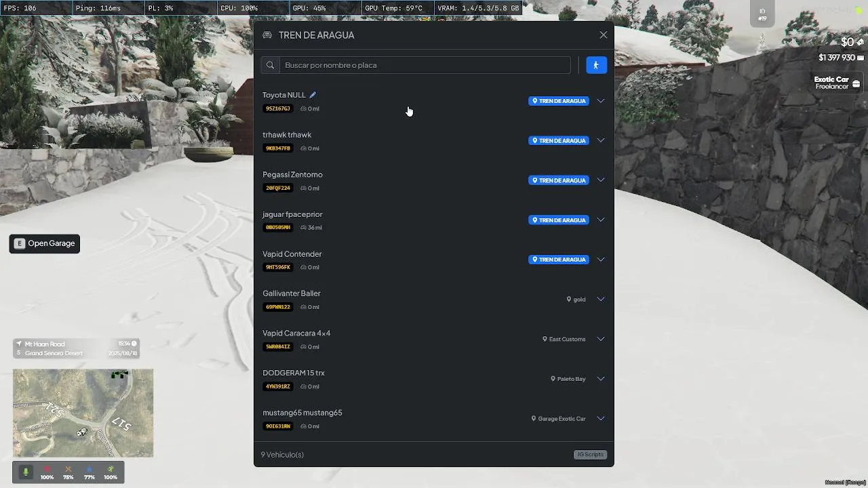
Task: Click TREN DE ARAGUA badge on Pegassi Zentorno row
Action: [559, 180]
